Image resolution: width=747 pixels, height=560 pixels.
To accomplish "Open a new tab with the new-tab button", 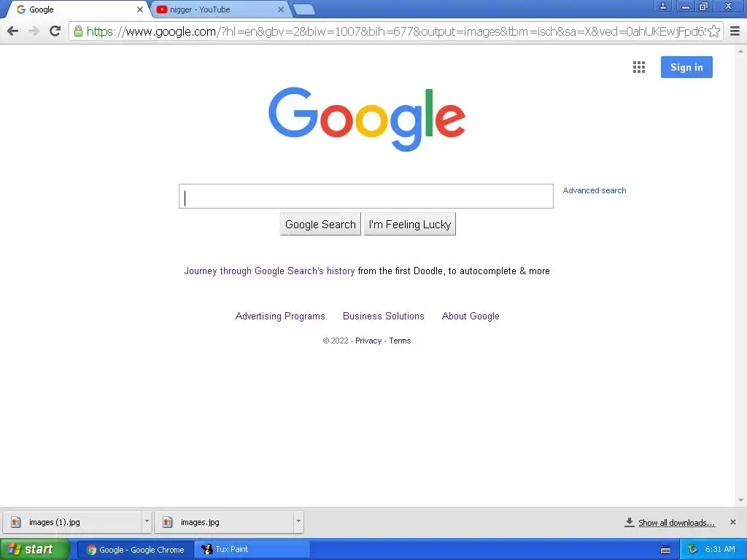I will pos(303,9).
